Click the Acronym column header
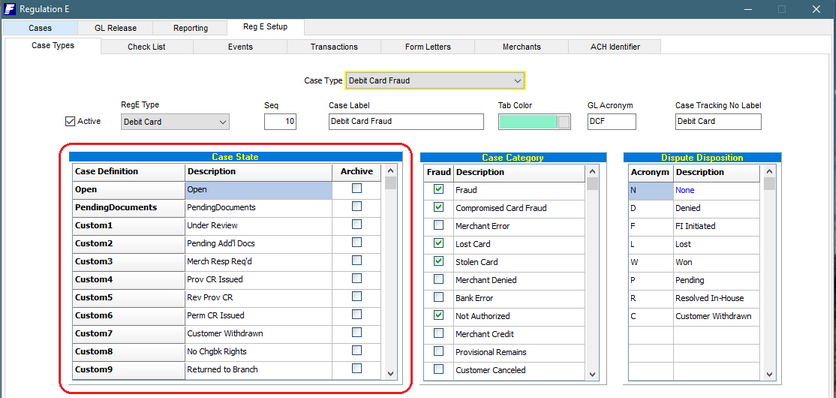The image size is (836, 398). 651,172
